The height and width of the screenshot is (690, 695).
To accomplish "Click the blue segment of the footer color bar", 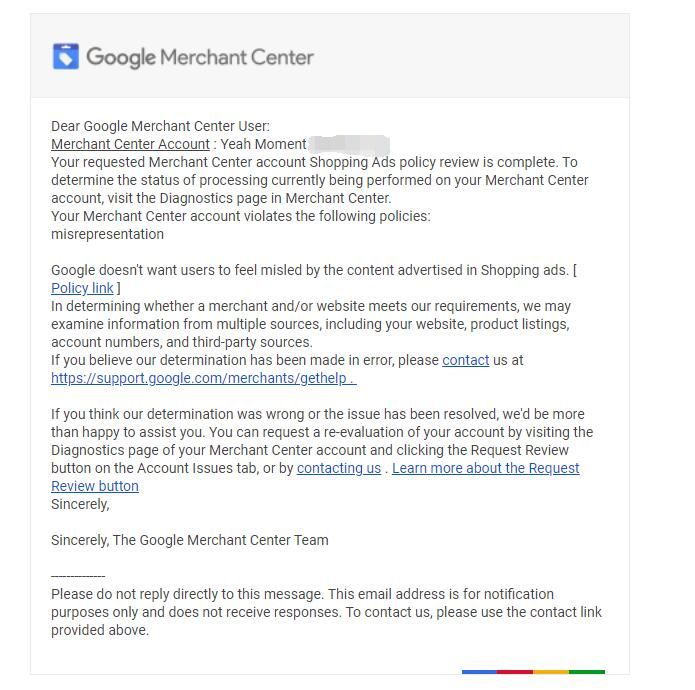I will coord(479,672).
